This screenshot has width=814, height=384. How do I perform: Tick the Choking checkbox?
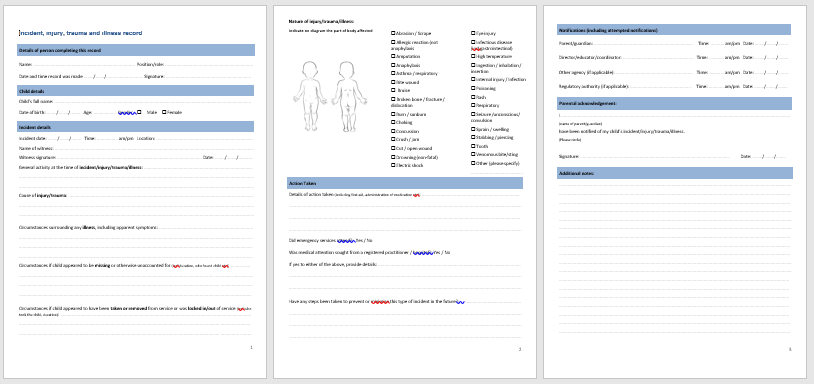click(x=393, y=122)
